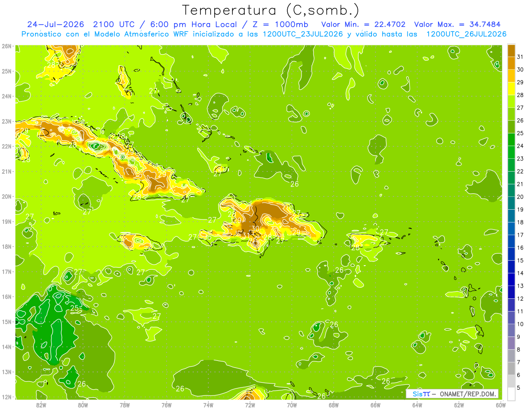This screenshot has height=411, width=532.
Task: Click the 22N latitude axis label
Action: point(7,146)
